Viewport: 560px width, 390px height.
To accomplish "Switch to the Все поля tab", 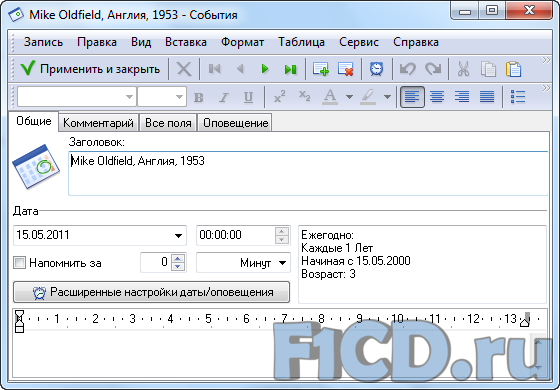I will (x=168, y=123).
